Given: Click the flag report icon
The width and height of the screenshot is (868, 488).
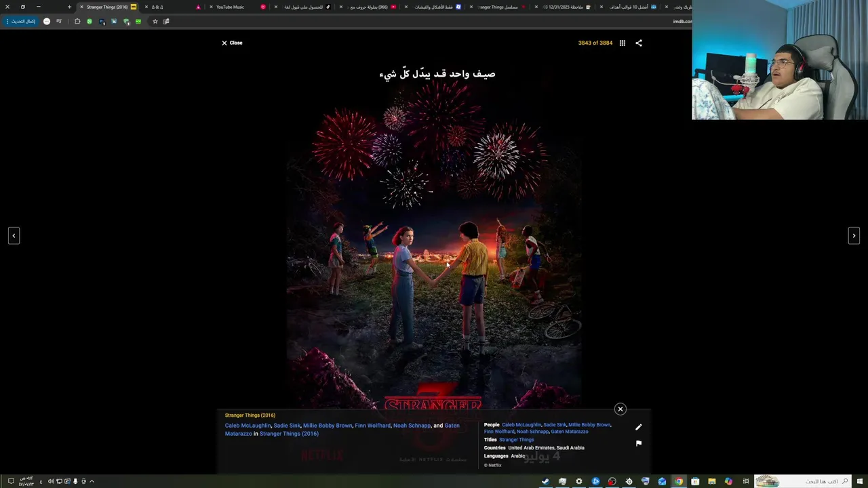Looking at the screenshot, I should pyautogui.click(x=638, y=443).
